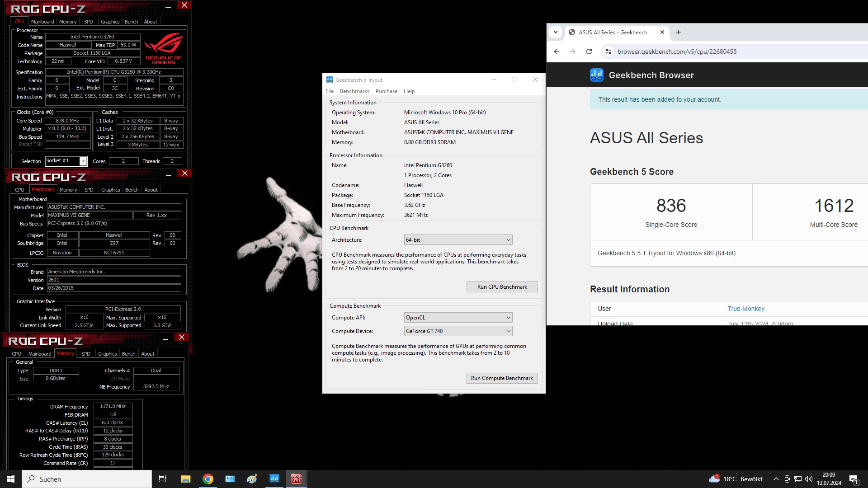868x488 pixels.
Task: Open the weather widget showing 18°C Bewölkt
Action: click(736, 479)
